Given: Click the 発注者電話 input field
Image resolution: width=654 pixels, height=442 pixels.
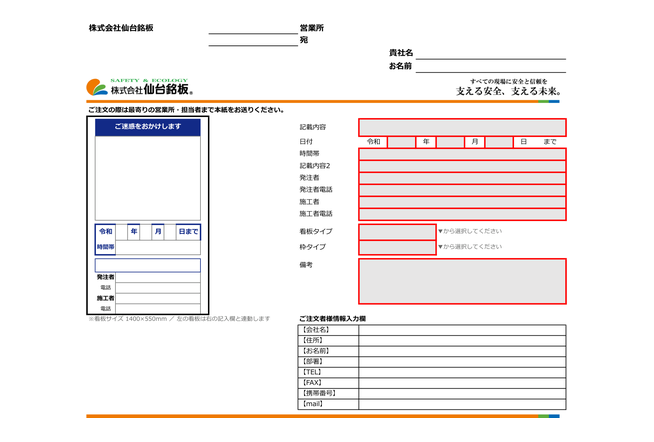Looking at the screenshot, I should tap(462, 191).
